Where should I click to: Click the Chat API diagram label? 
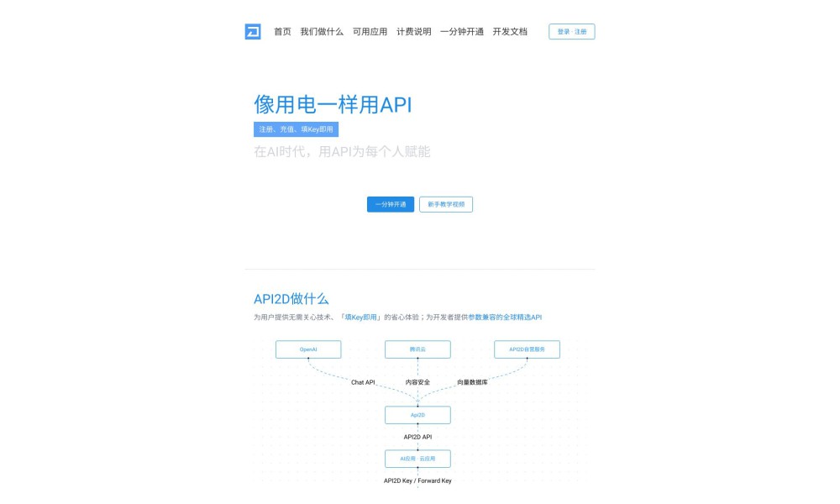click(363, 382)
